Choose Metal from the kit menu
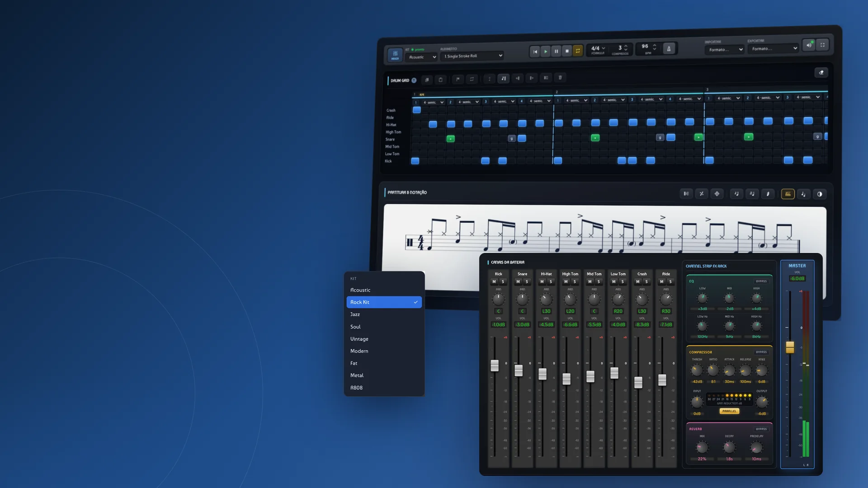Screen dimensions: 868x488 pyautogui.click(x=384, y=375)
